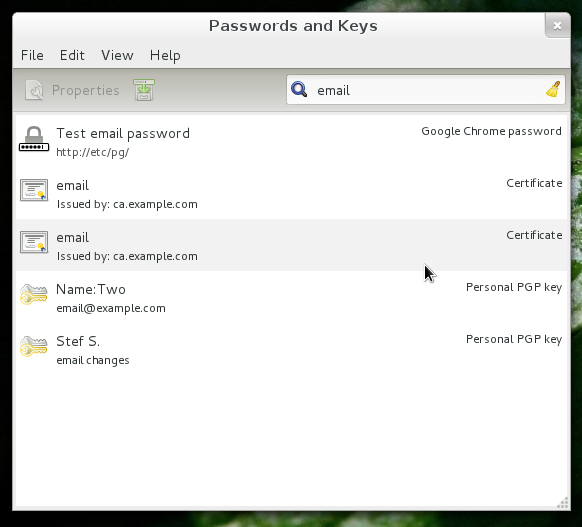Click the Stef S. keys icon
Screen dimensions: 582x527
pos(33,346)
